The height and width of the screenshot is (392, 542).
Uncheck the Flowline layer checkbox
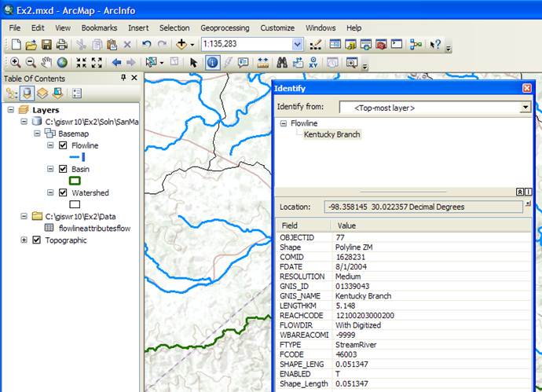point(64,145)
